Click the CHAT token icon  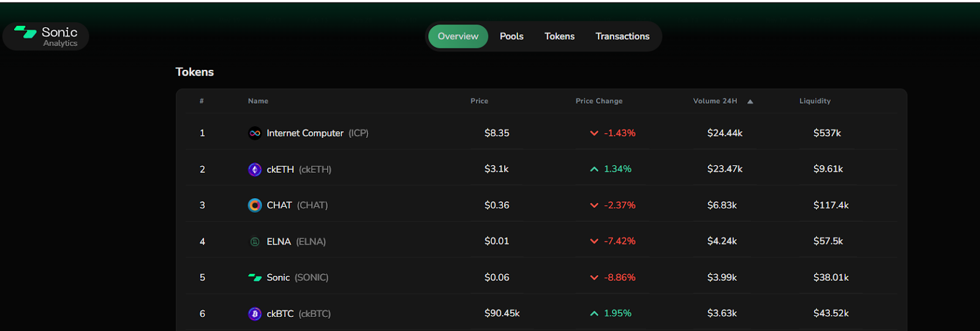[x=255, y=205]
